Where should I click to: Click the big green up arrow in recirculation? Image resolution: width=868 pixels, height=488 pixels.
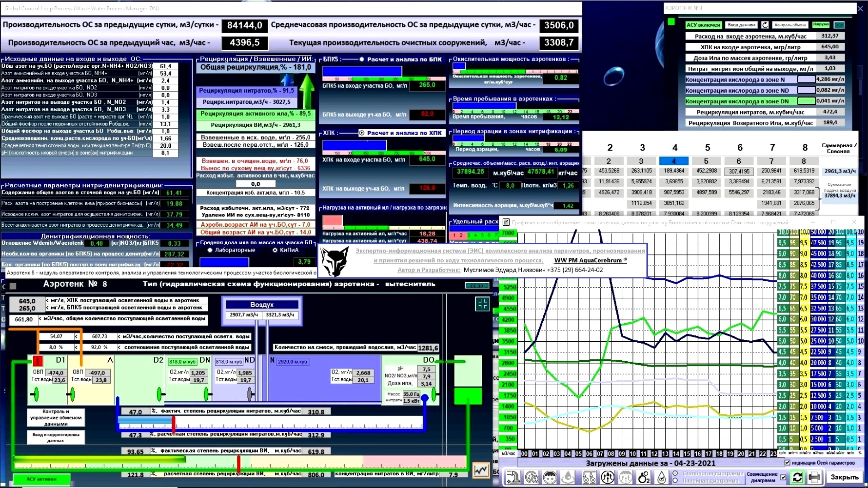pyautogui.click(x=307, y=91)
